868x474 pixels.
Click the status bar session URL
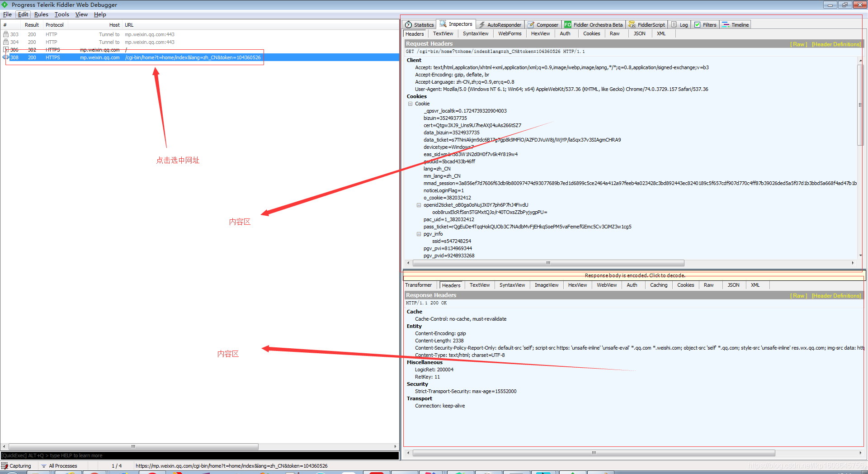231,466
